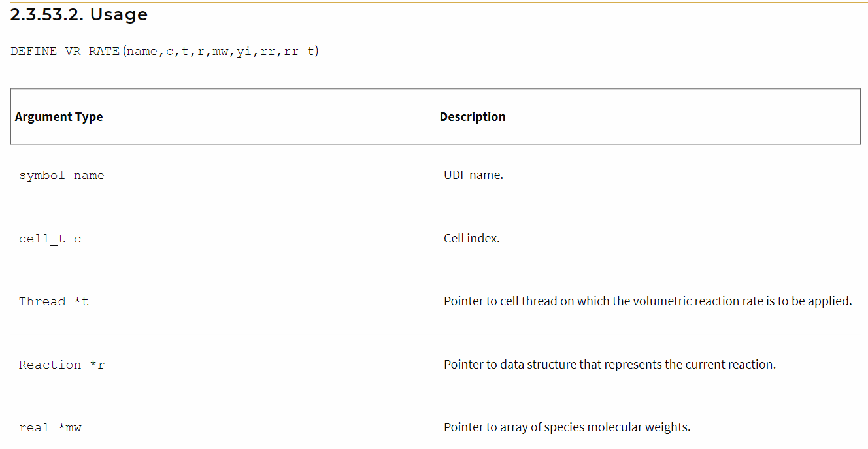Viewport: 868px width, 449px height.
Task: Click the "Reaction *r" argument cell
Action: point(61,365)
